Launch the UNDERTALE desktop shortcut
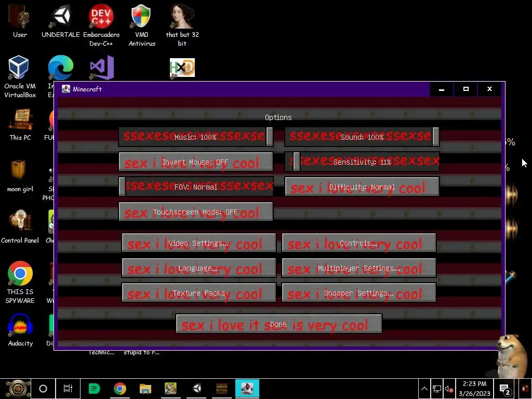Image resolution: width=532 pixels, height=399 pixels. [60, 21]
